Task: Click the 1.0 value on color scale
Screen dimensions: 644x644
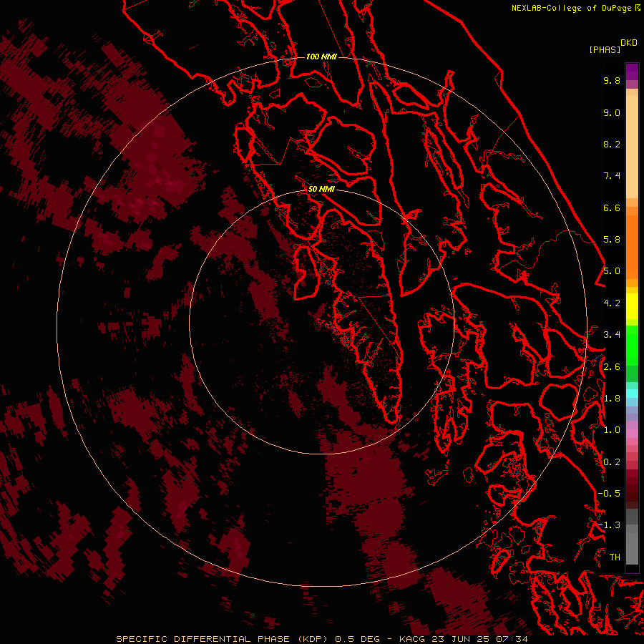Action: [612, 430]
